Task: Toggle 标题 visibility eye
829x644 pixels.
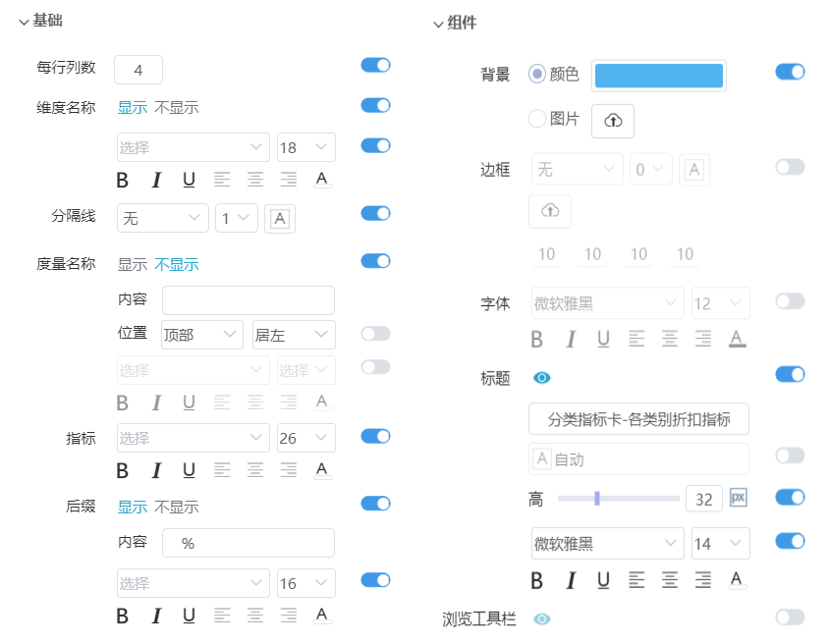Action: 542,378
